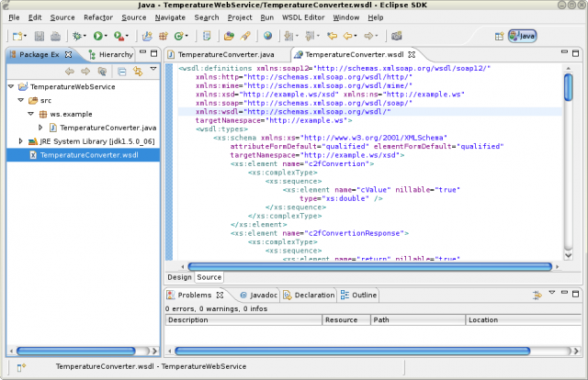Click the editor horizontal scrollbar
Viewport: 588px width, 380px height.
point(369,267)
